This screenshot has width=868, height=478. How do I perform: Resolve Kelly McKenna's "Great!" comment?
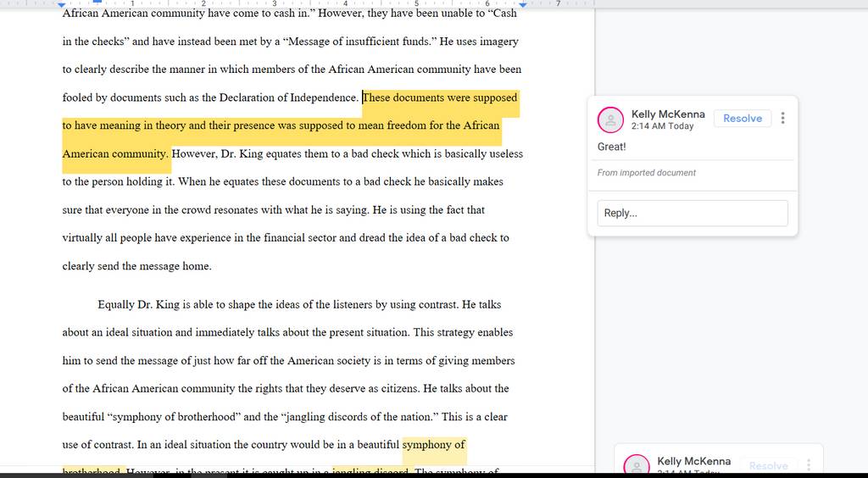pyautogui.click(x=743, y=119)
